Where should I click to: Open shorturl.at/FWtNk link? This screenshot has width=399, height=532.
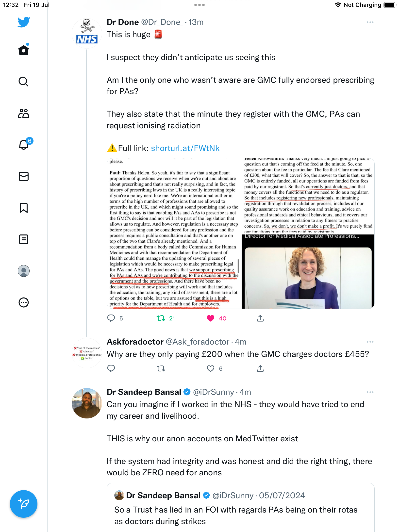[185, 148]
